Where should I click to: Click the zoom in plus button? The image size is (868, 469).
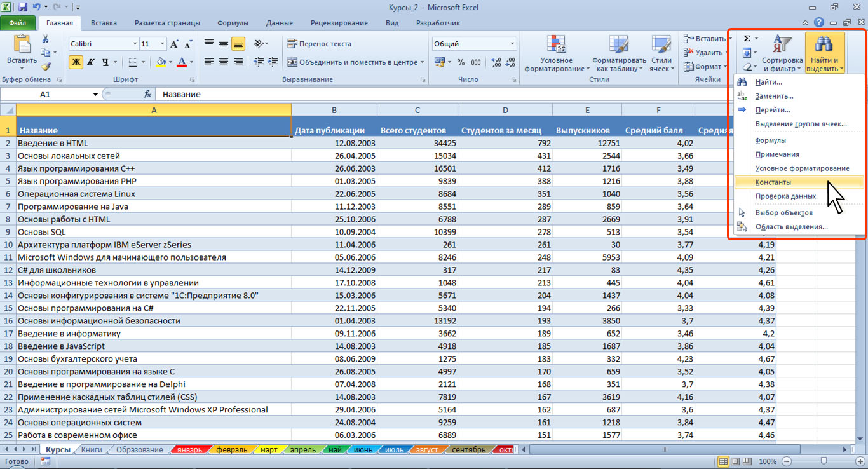(859, 461)
